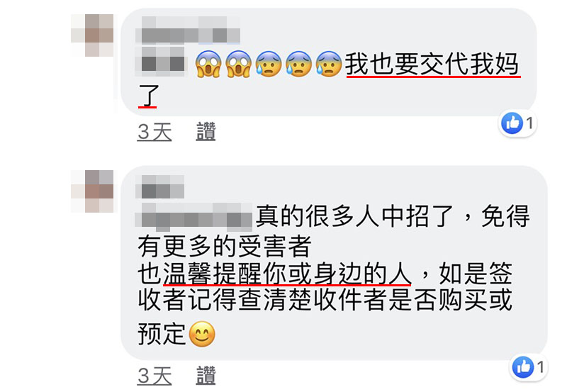
Task: Click the blurred tagged name before the screaming emojis
Action: pyautogui.click(x=160, y=61)
